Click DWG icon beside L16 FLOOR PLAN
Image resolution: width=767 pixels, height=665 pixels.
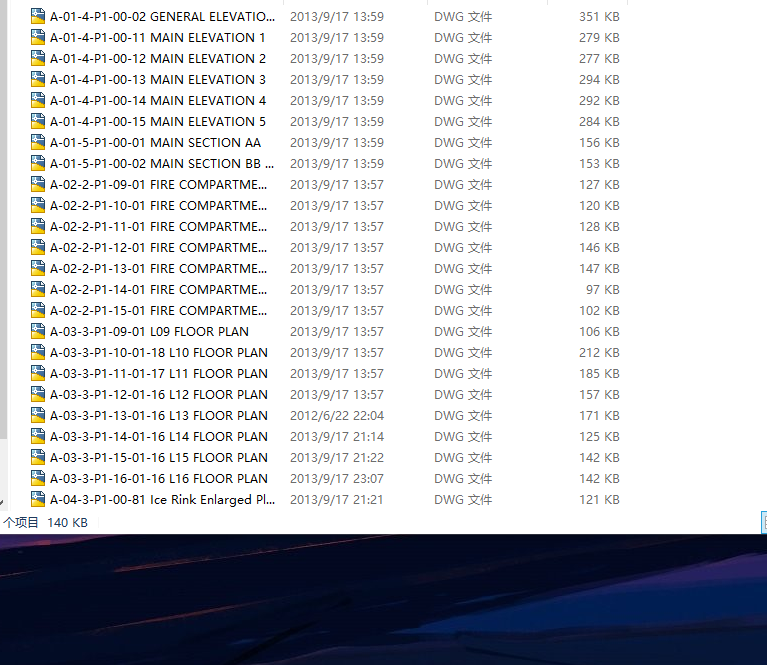click(x=38, y=479)
